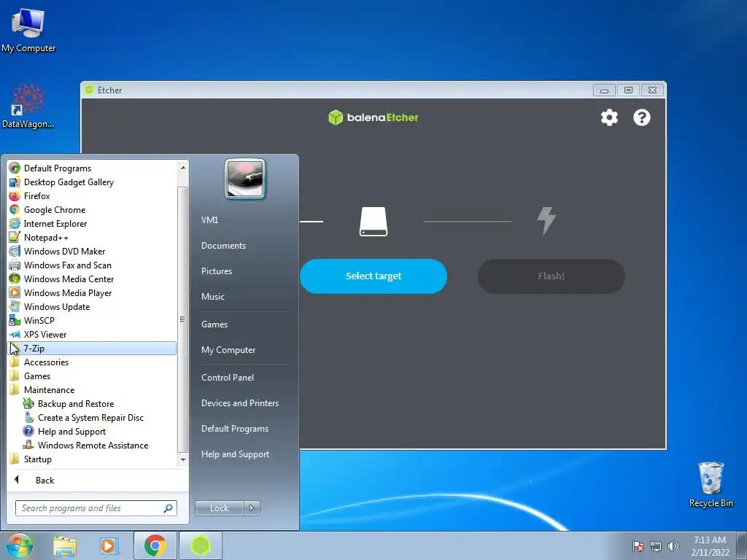Click network tray icon

click(656, 546)
